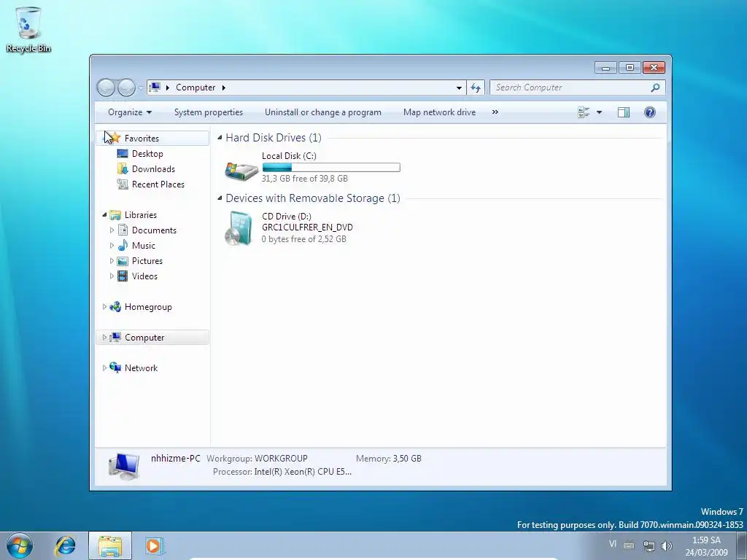The width and height of the screenshot is (747, 560).
Task: Open the Organize menu
Action: tap(130, 112)
